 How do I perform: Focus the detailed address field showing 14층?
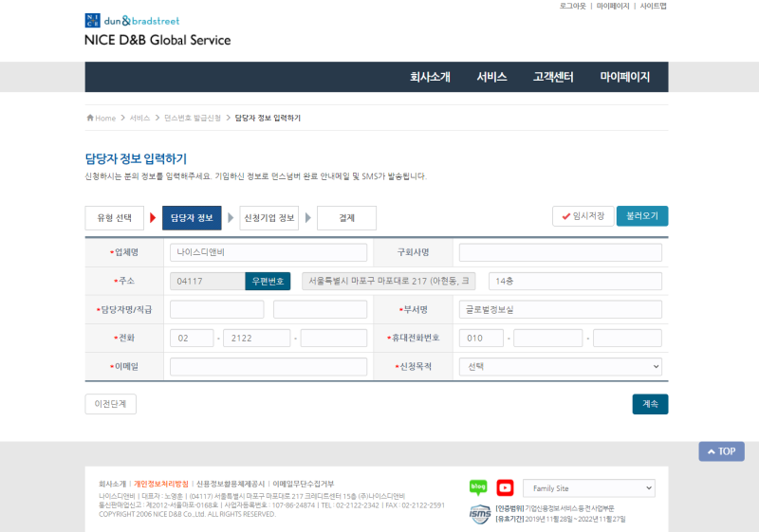(x=575, y=281)
